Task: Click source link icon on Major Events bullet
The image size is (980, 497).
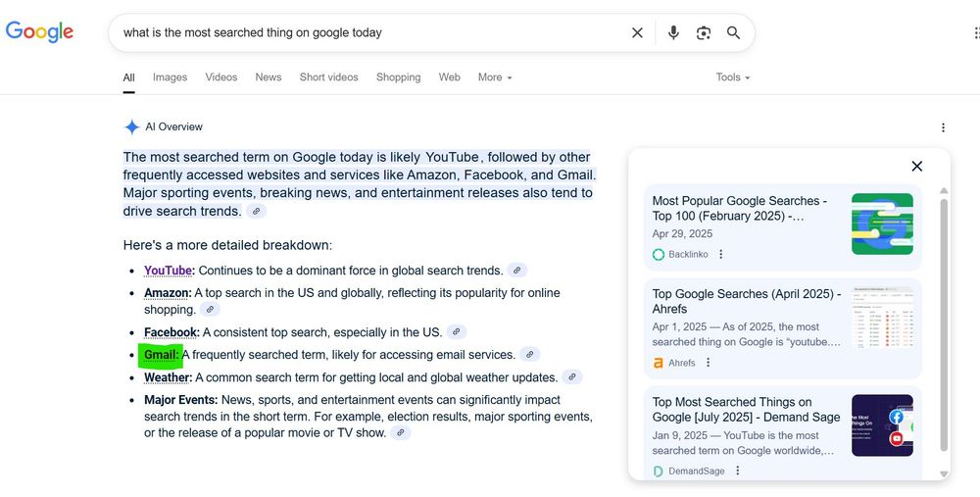Action: point(401,432)
